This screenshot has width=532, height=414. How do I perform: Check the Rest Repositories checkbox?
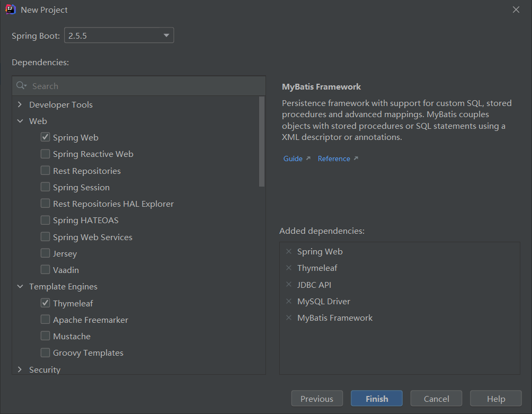pyautogui.click(x=45, y=170)
